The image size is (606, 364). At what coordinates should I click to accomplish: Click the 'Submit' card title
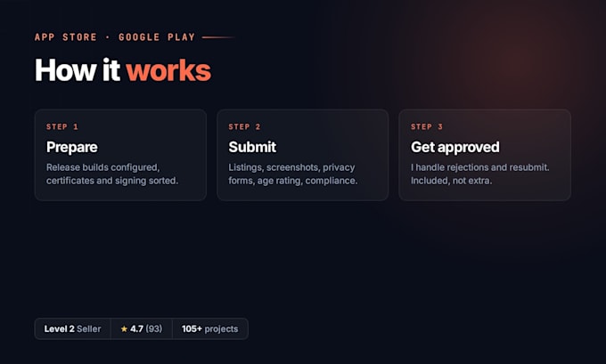point(252,147)
